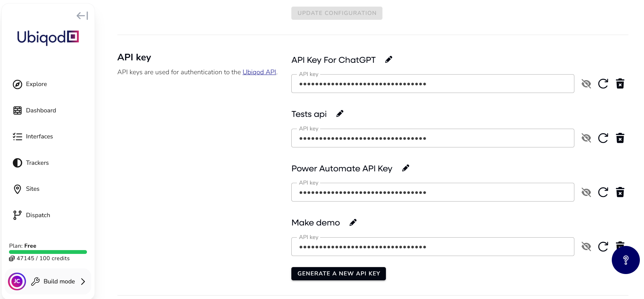Open the floating help bubble
This screenshot has width=644, height=299.
[626, 260]
